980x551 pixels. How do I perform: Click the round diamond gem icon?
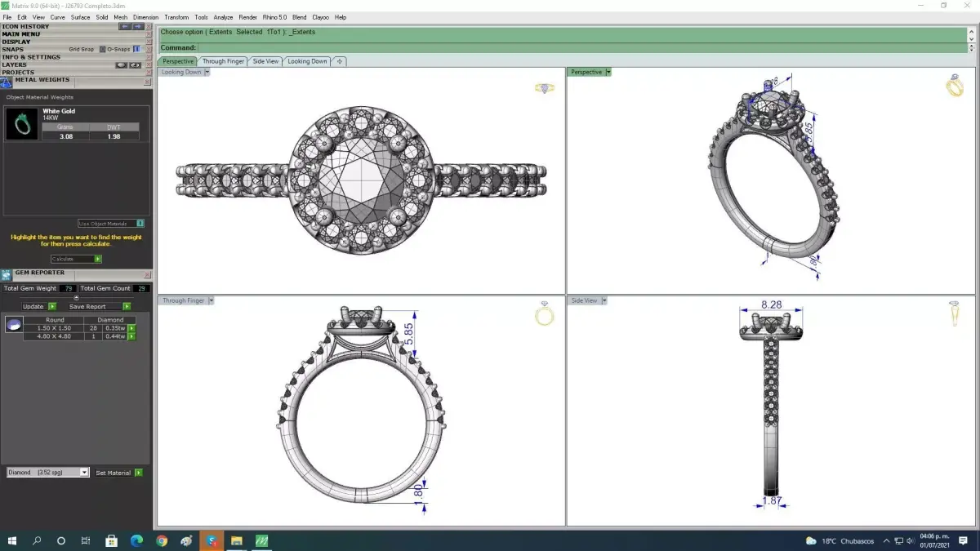(x=14, y=325)
